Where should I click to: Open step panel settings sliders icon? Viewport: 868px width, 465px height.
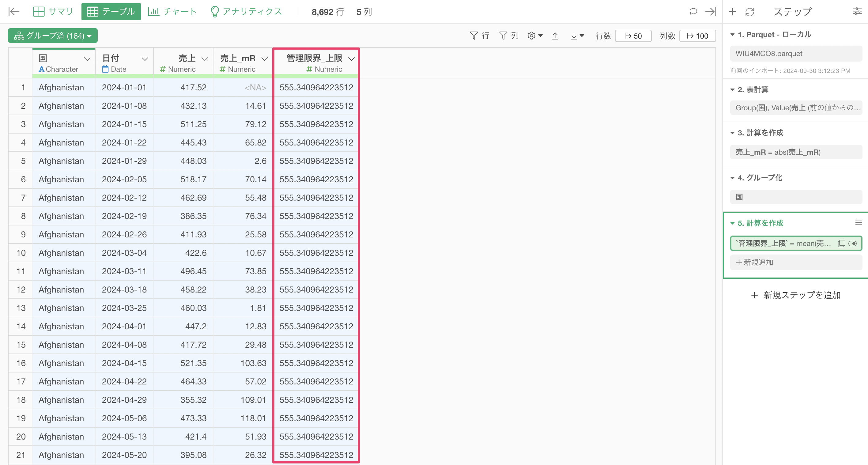[857, 11]
